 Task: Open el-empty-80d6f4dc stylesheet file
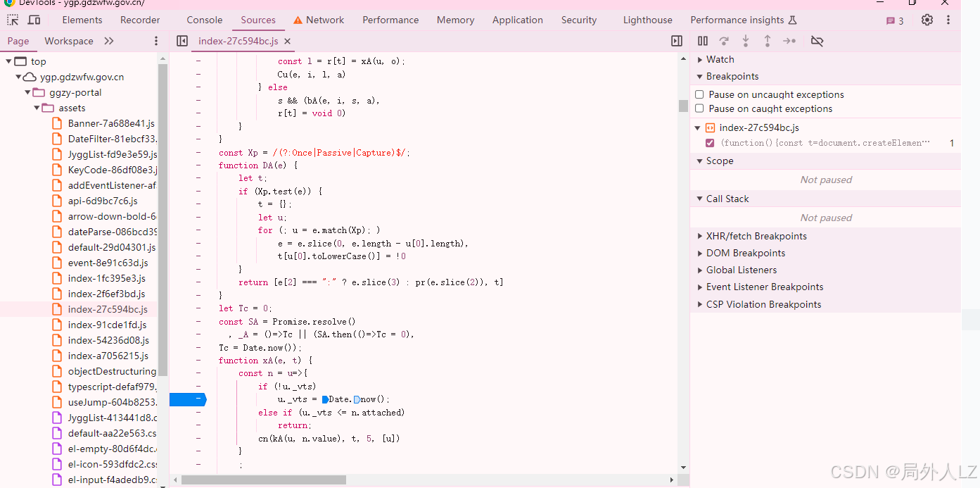pos(112,449)
